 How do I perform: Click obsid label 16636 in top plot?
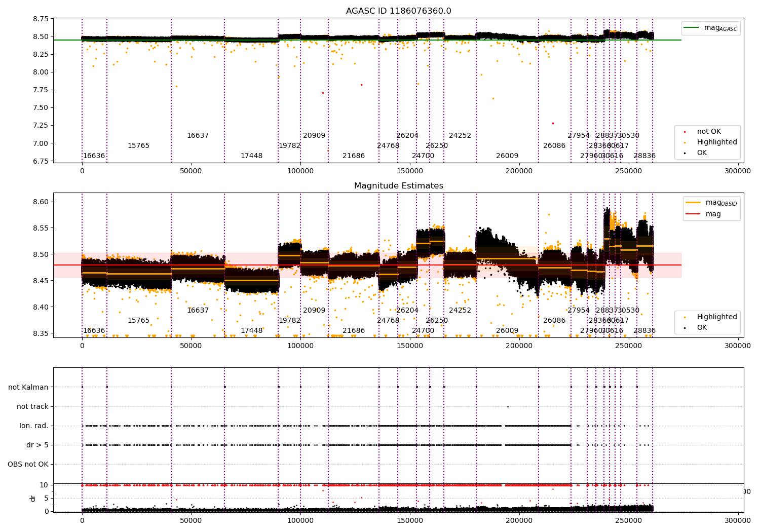[x=94, y=156]
